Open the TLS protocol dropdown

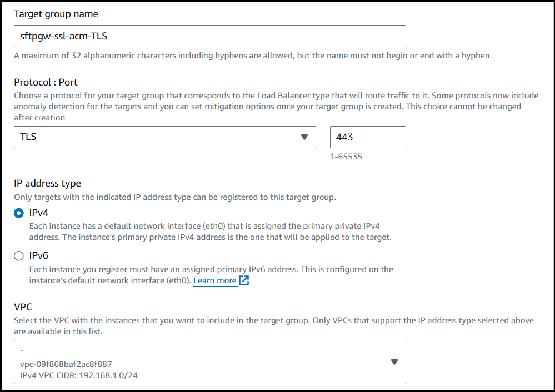click(x=164, y=137)
